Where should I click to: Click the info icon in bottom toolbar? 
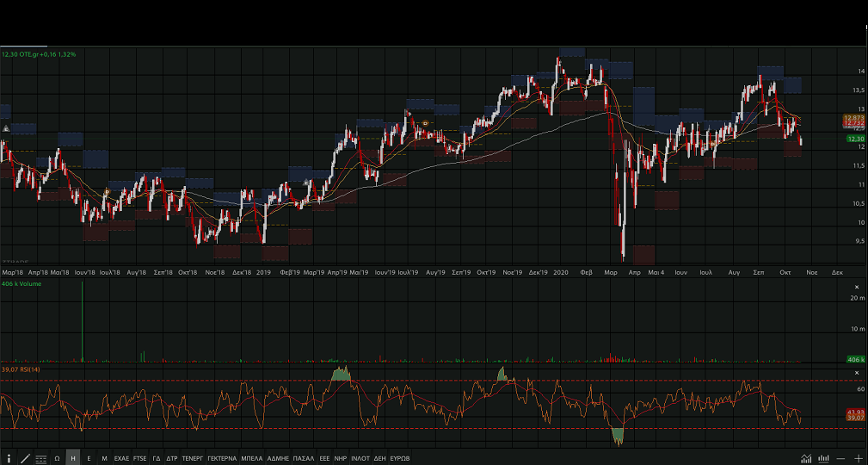tap(9, 458)
